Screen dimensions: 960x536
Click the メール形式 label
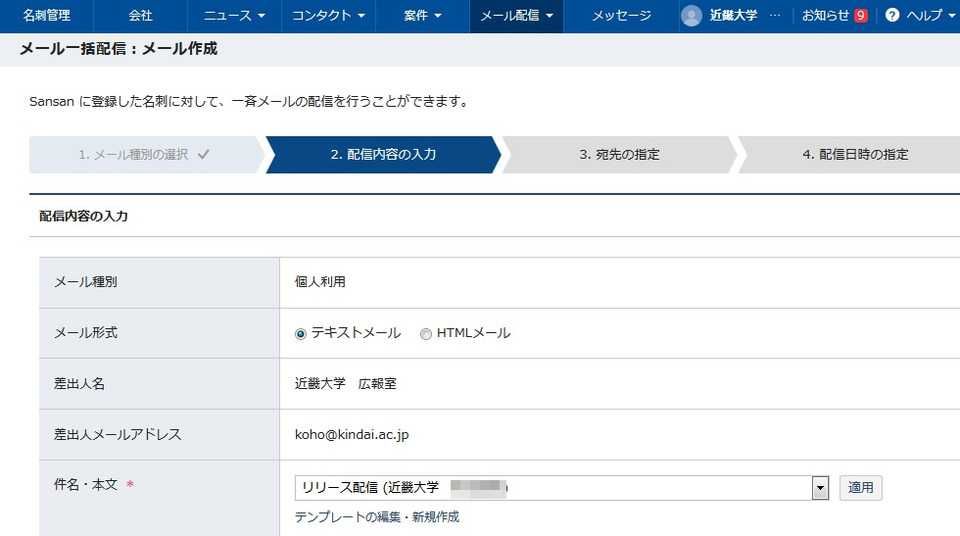86,333
